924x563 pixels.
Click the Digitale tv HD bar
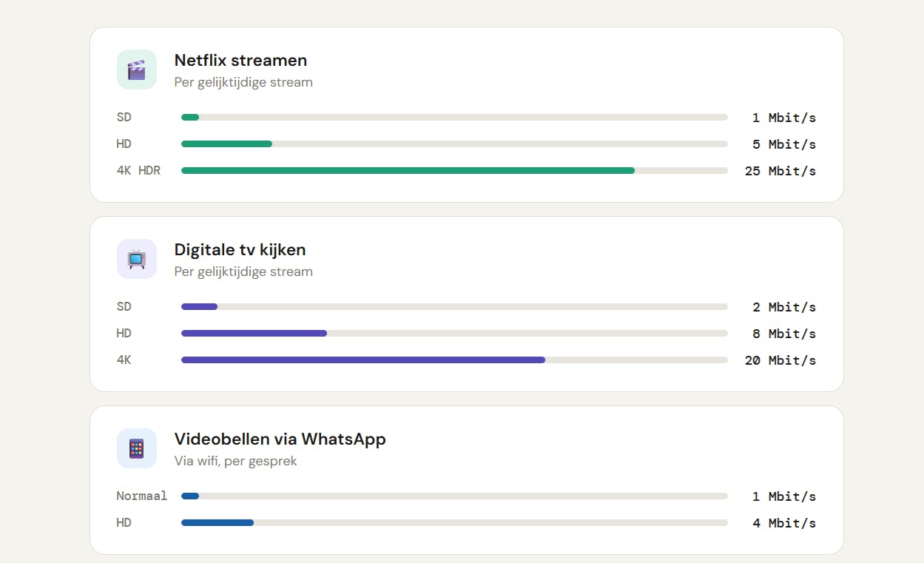click(254, 334)
